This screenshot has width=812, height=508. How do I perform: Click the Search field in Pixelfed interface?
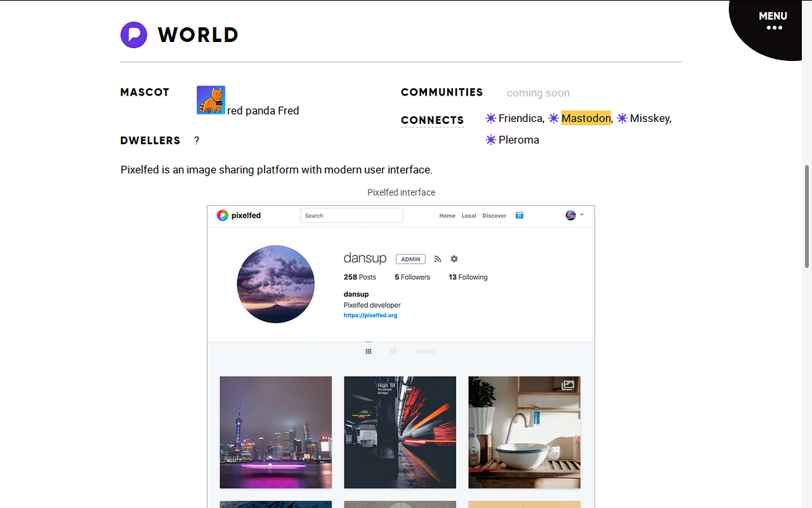tap(352, 215)
